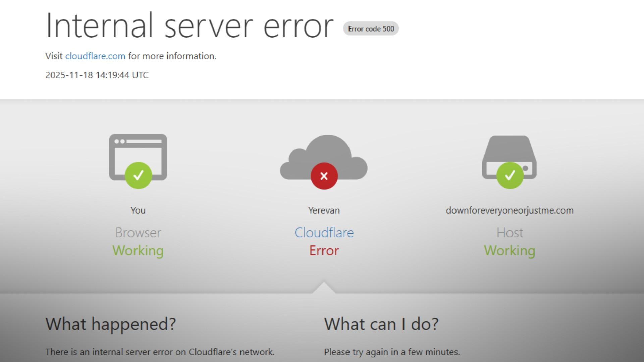Screen dimensions: 644x362
Task: Click the Yerevan location label
Action: [324, 210]
